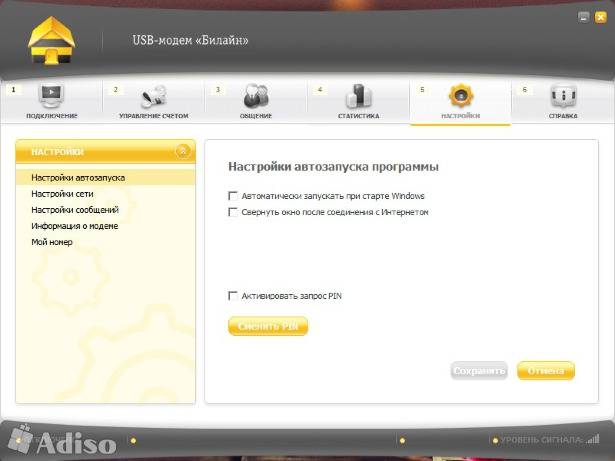Enable Активировать запрос PIN checkbox
This screenshot has width=615, height=461.
(x=233, y=296)
